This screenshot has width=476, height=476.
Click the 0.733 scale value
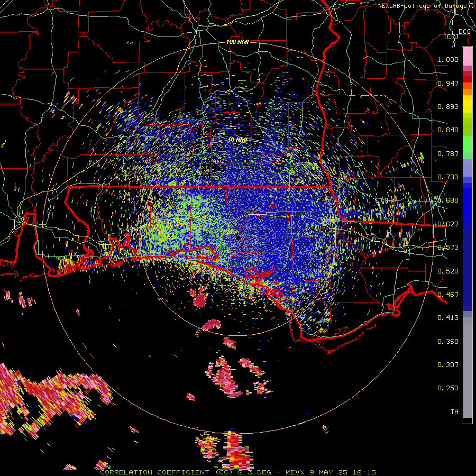pyautogui.click(x=448, y=177)
